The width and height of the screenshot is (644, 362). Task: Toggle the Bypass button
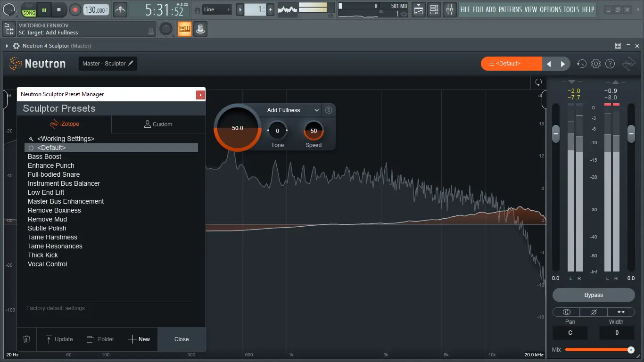coord(593,295)
